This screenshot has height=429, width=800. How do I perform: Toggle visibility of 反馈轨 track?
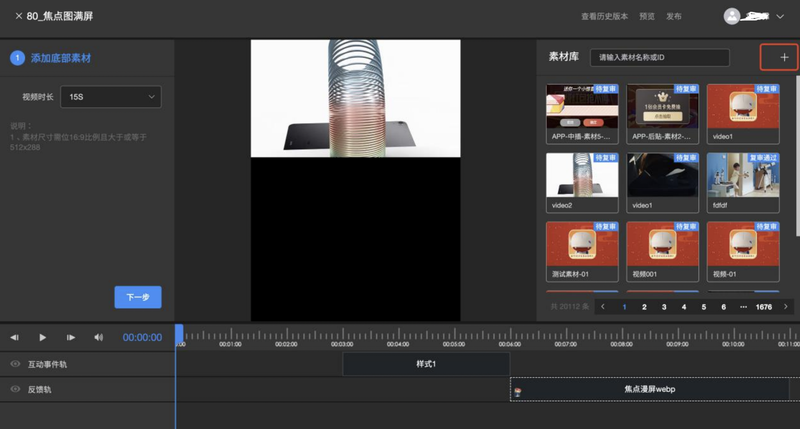pos(15,389)
